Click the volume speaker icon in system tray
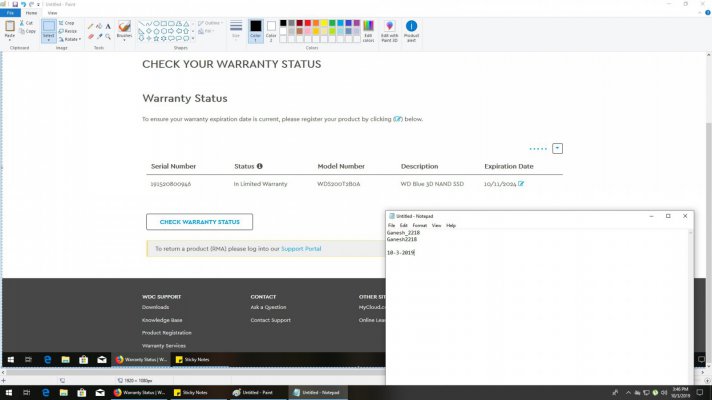The image size is (712, 400). point(664,393)
